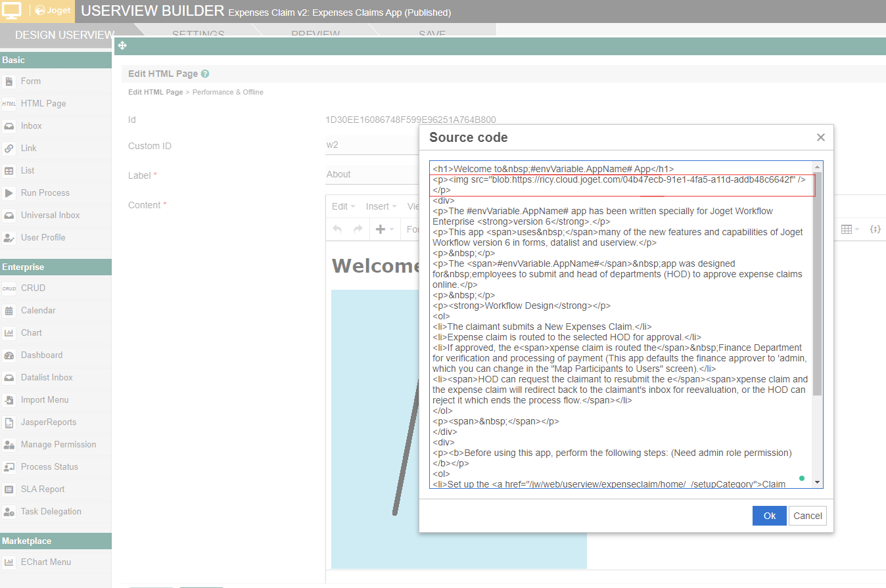Click the Marketplace section header
The image size is (886, 588).
[x=56, y=541]
